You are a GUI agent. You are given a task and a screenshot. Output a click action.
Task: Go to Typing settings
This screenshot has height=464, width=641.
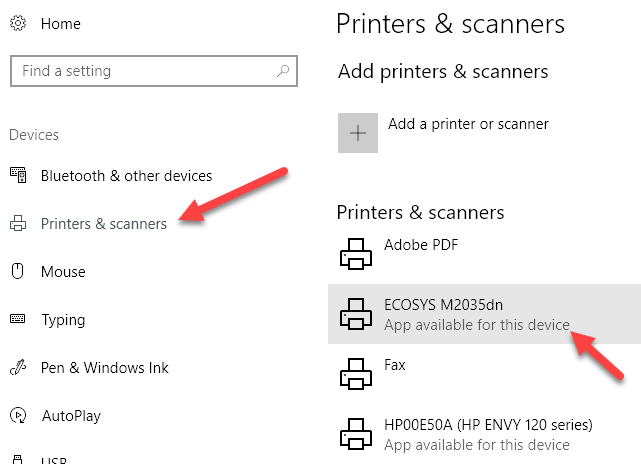tap(63, 320)
